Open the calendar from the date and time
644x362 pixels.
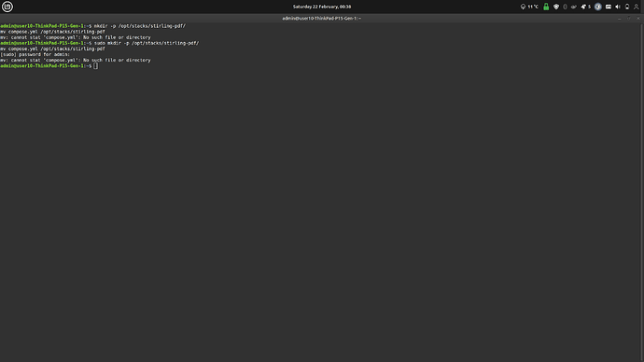point(322,7)
